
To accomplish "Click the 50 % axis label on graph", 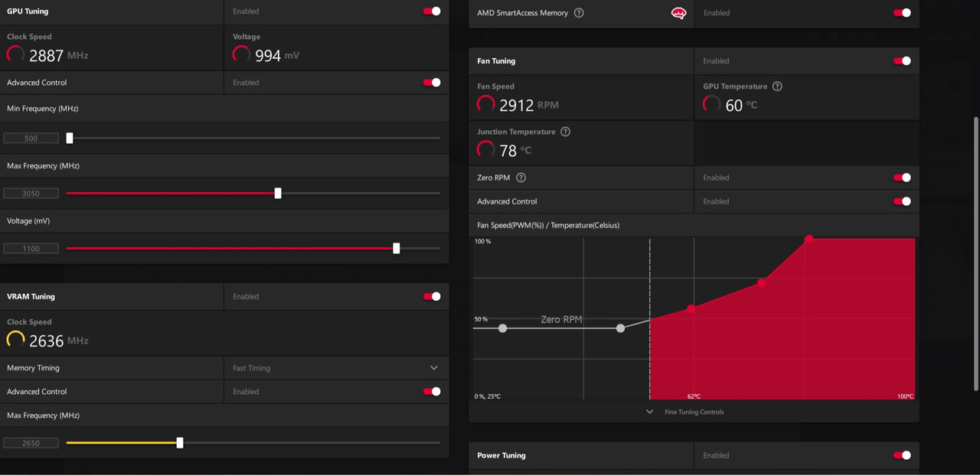I will tap(481, 319).
